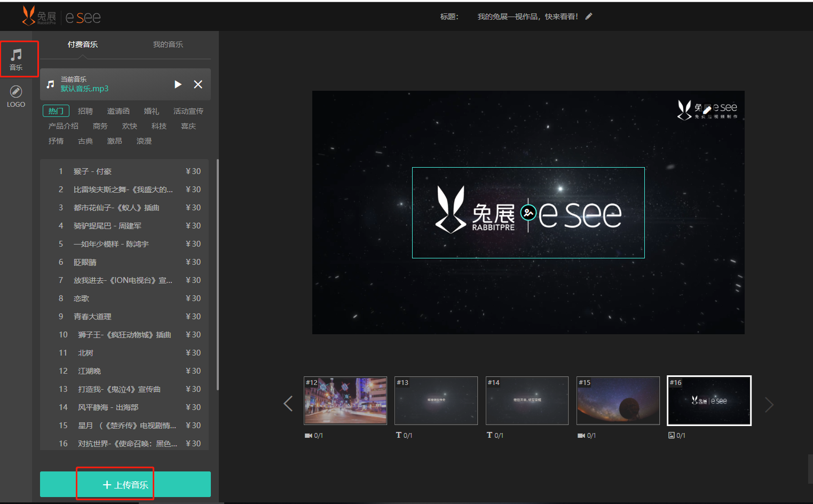Click the music note icon beside 默认音乐.mp3

(51, 84)
